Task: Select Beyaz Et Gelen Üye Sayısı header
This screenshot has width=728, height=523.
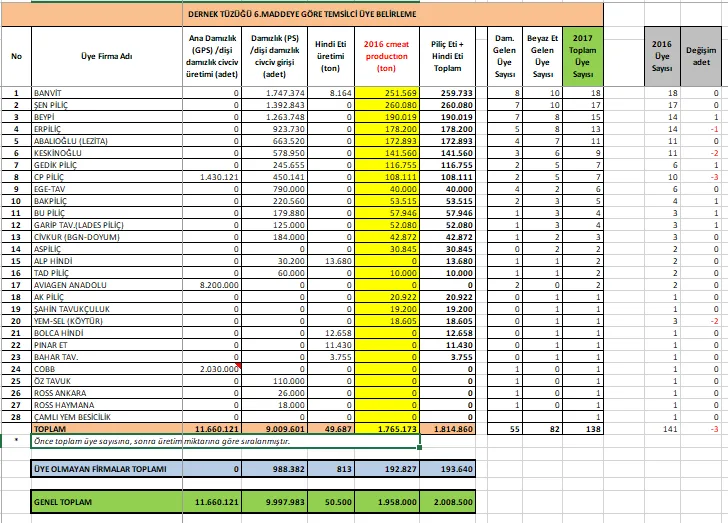Action: coord(542,56)
